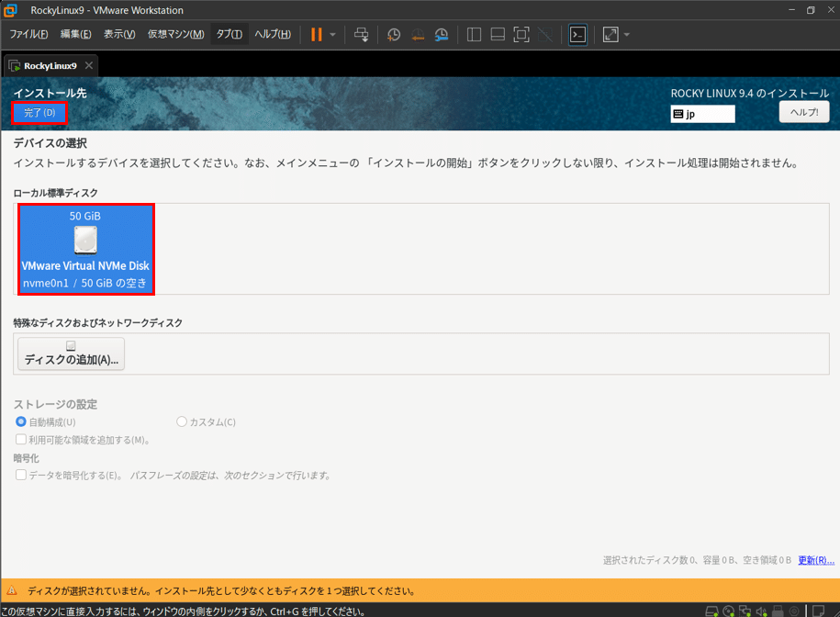Click the network adapter status icon
Image resolution: width=840 pixels, height=617 pixels.
[745, 611]
